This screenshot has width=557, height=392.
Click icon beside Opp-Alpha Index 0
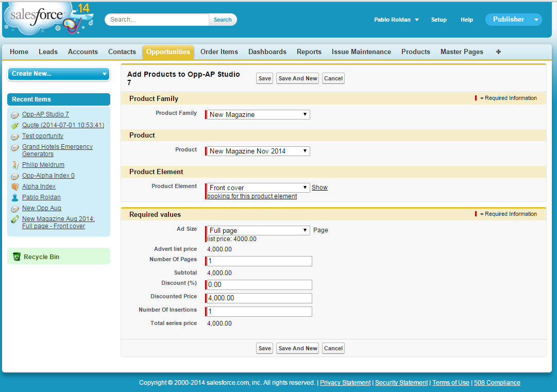14,176
